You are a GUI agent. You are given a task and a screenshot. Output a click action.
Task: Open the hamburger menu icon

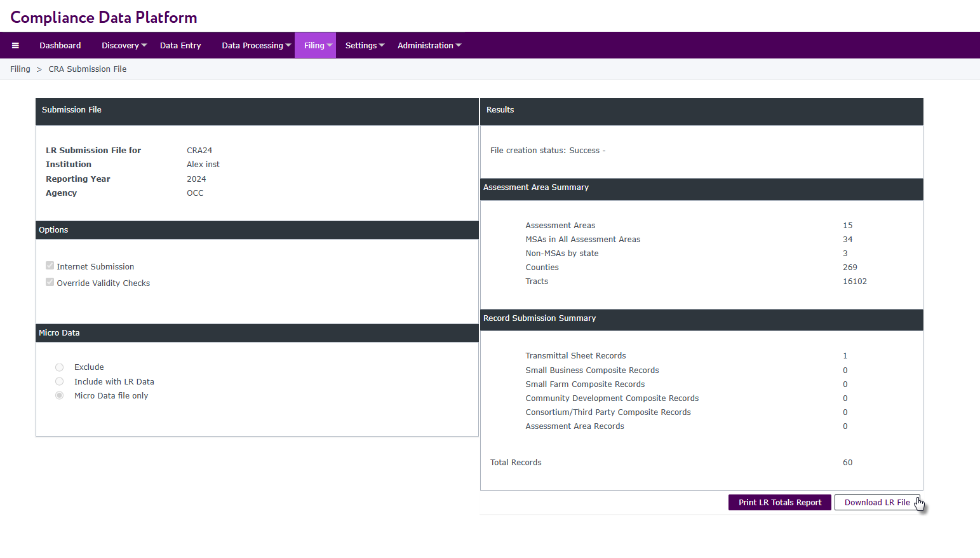point(15,46)
